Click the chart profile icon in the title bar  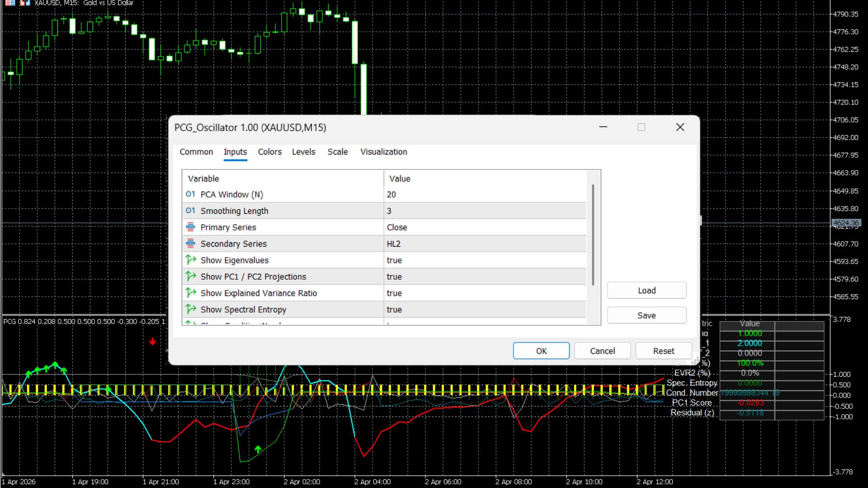[x=10, y=3]
